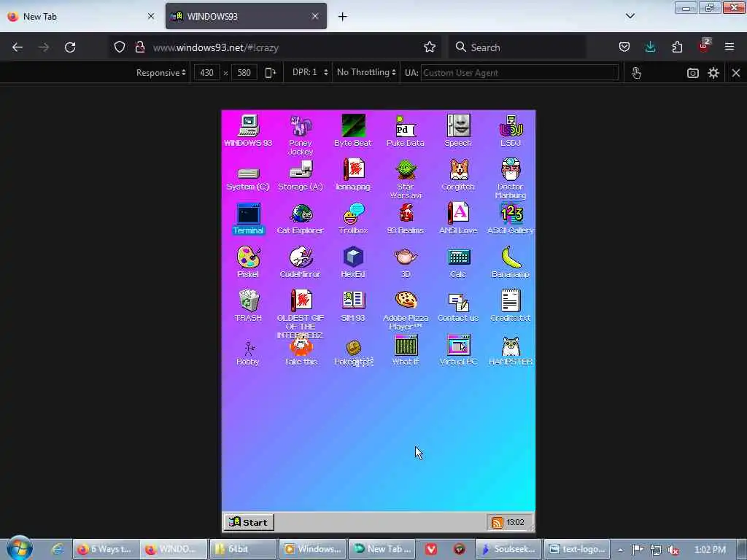Bookmark this page with the star
The width and height of the screenshot is (747, 560).
[x=430, y=47]
